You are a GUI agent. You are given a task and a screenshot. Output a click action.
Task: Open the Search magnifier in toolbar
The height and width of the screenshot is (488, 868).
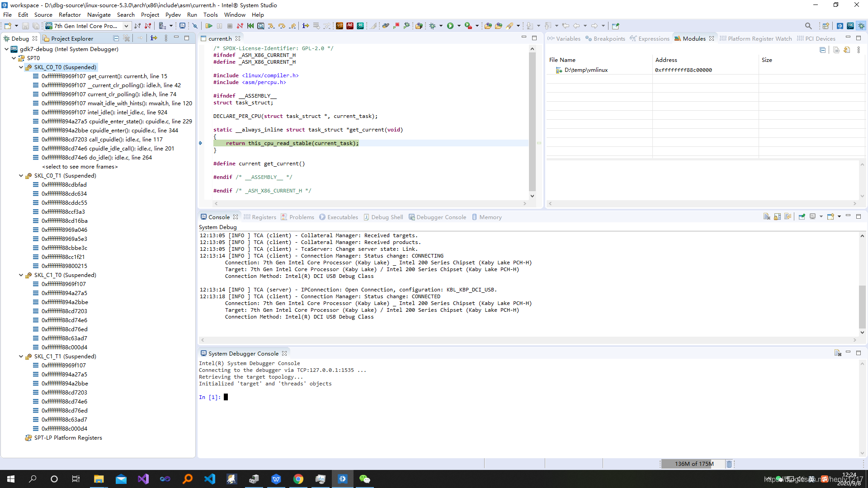pos(808,26)
